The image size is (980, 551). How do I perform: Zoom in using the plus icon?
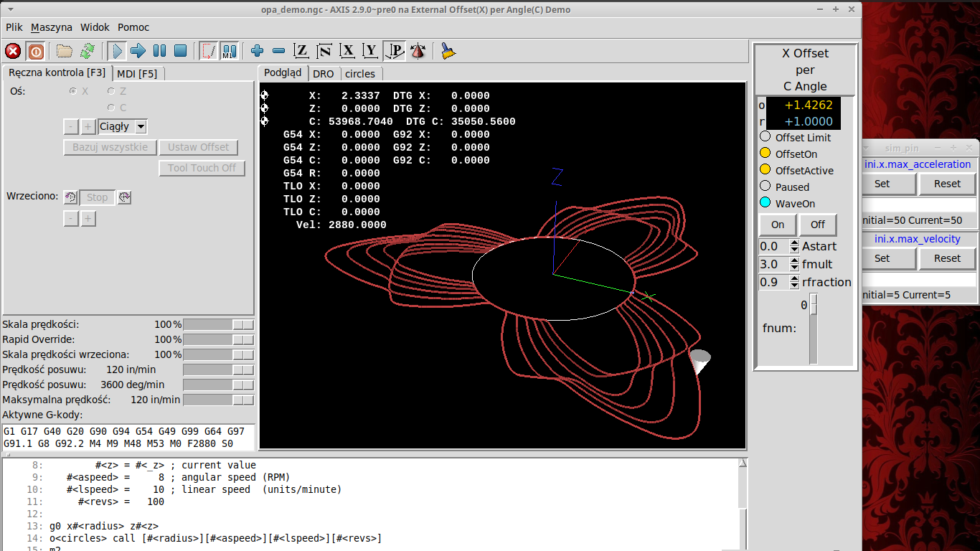point(258,51)
